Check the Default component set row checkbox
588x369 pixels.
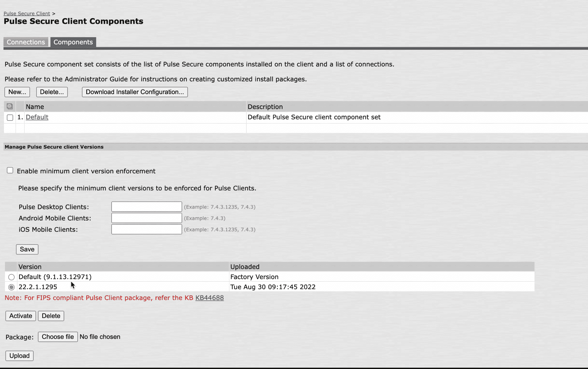pos(10,117)
